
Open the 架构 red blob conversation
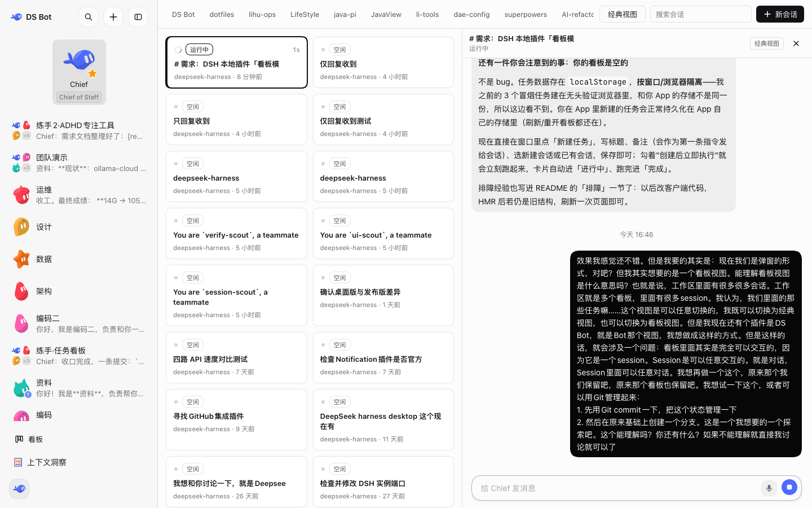(x=79, y=291)
